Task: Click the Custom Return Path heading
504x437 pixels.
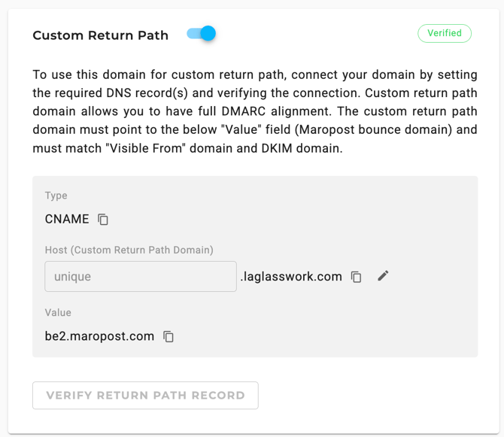Action: [101, 35]
